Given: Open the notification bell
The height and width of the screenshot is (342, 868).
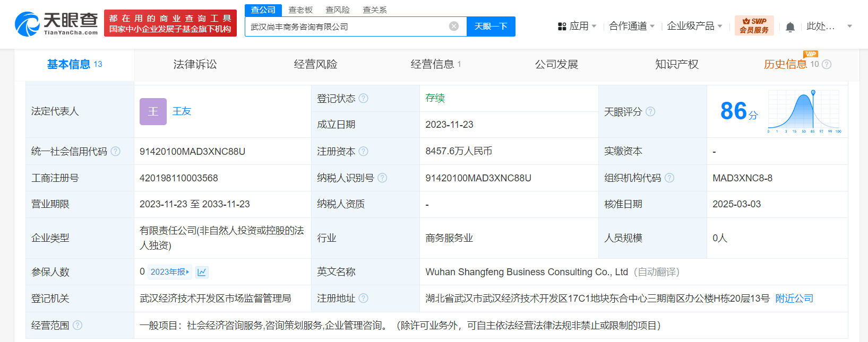Looking at the screenshot, I should coord(790,27).
